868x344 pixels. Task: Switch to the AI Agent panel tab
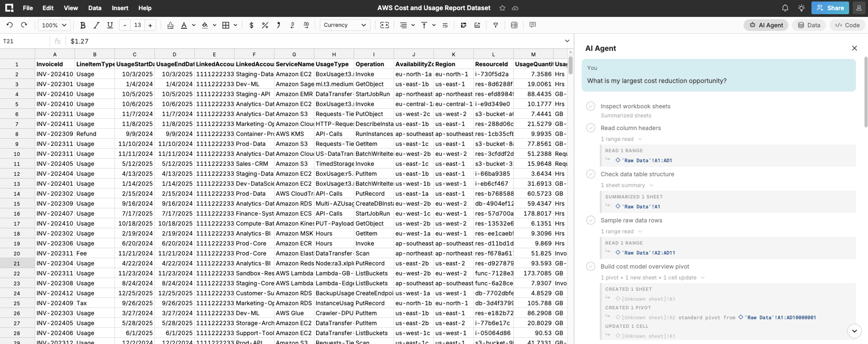tap(766, 25)
